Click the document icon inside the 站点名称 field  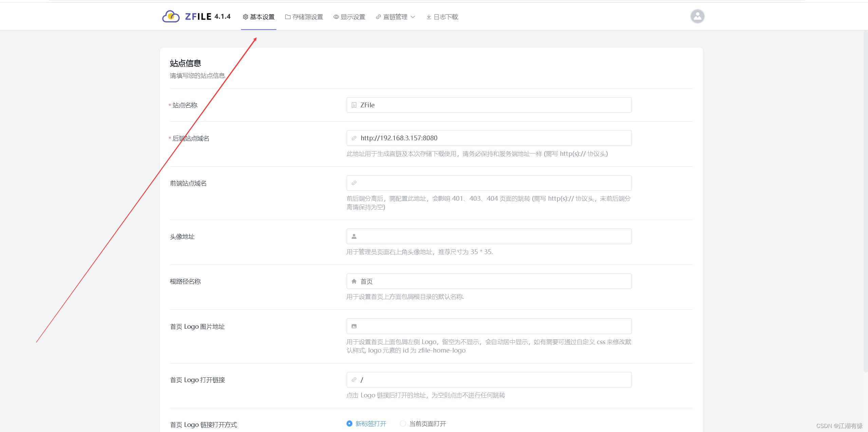pyautogui.click(x=354, y=105)
